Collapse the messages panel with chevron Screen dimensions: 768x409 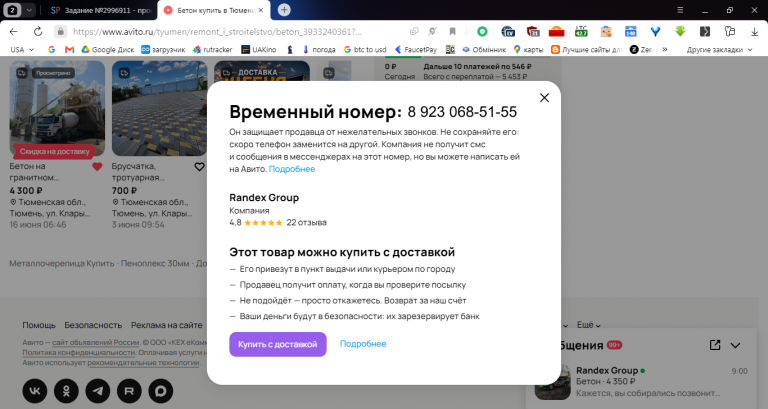pyautogui.click(x=735, y=345)
